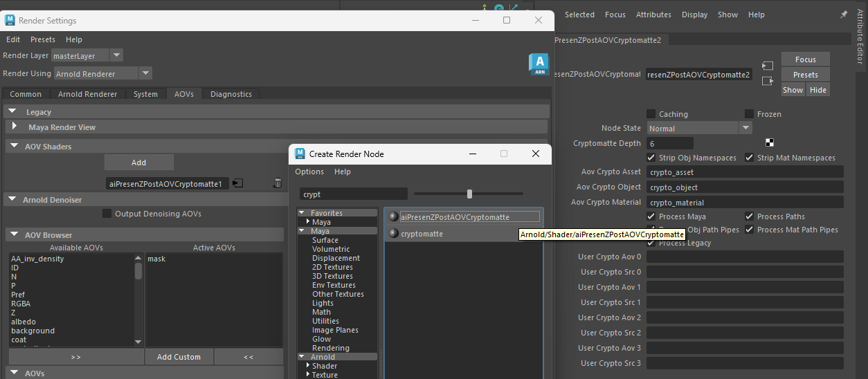Click the Available AOVs list scrollbar
Viewport: 868px width, 379px height.
point(138,299)
